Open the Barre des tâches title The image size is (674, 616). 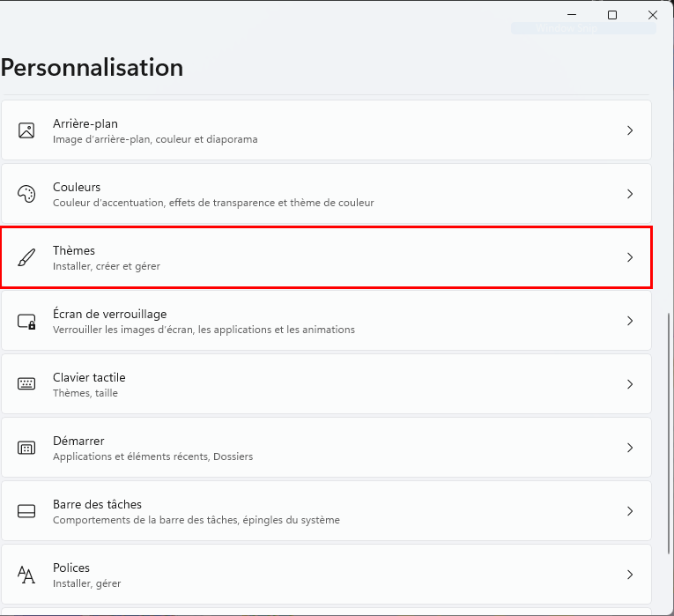(x=97, y=504)
